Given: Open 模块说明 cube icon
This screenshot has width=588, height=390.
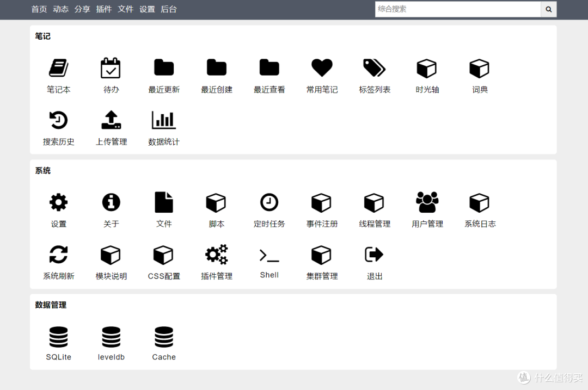Looking at the screenshot, I should click(x=111, y=256).
